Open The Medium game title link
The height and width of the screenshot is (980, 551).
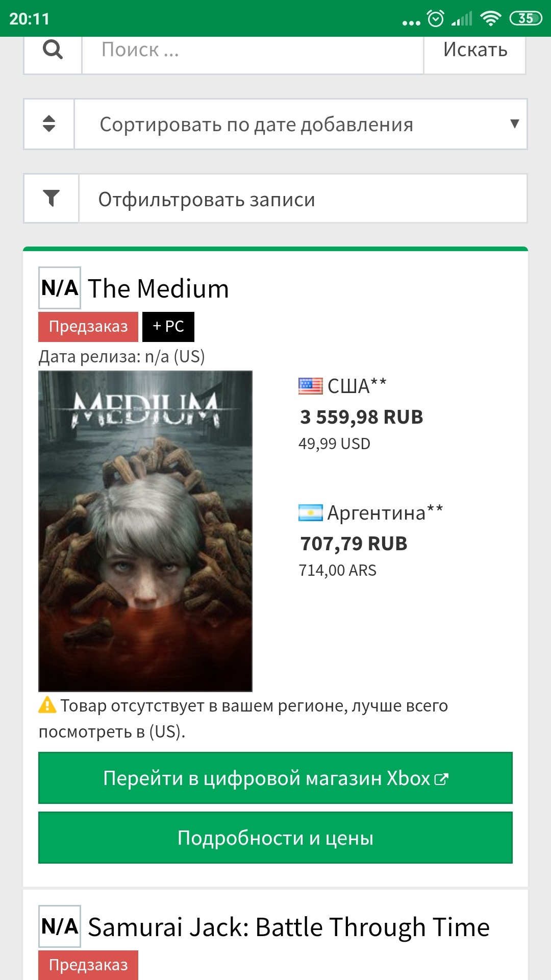point(158,289)
